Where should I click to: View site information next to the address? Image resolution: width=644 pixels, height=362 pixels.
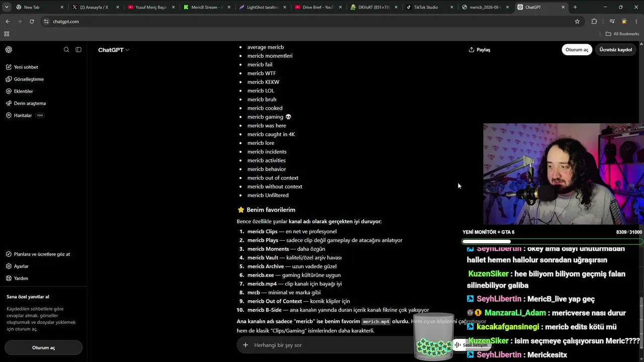(46, 22)
